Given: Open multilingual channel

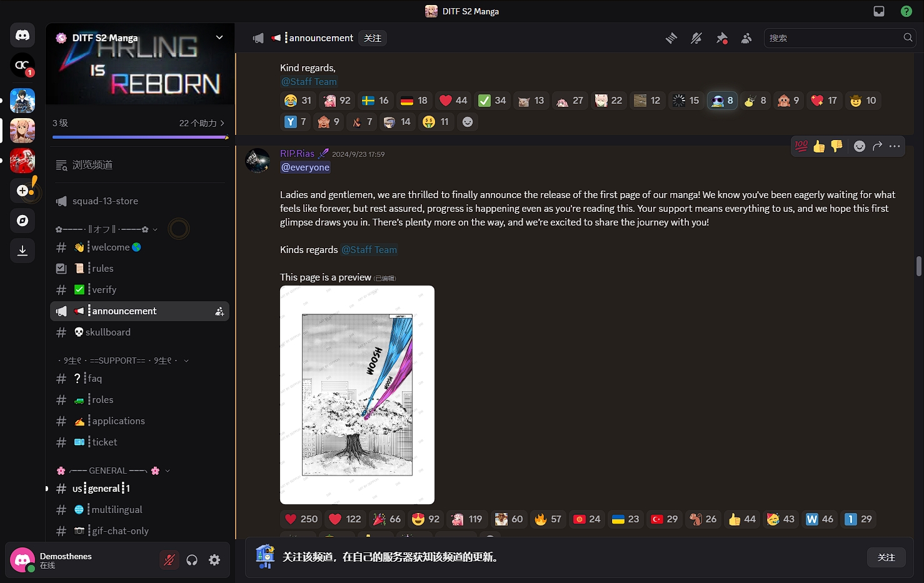Looking at the screenshot, I should coord(139,510).
